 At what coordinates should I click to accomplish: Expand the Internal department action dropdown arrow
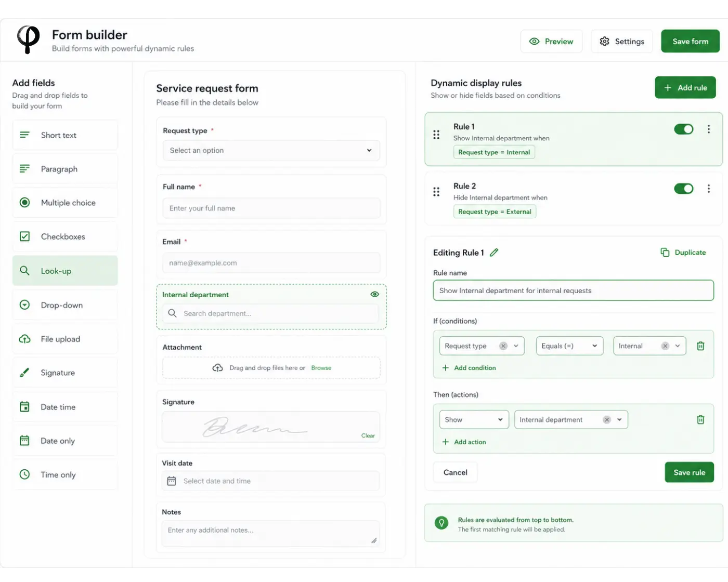pos(619,420)
